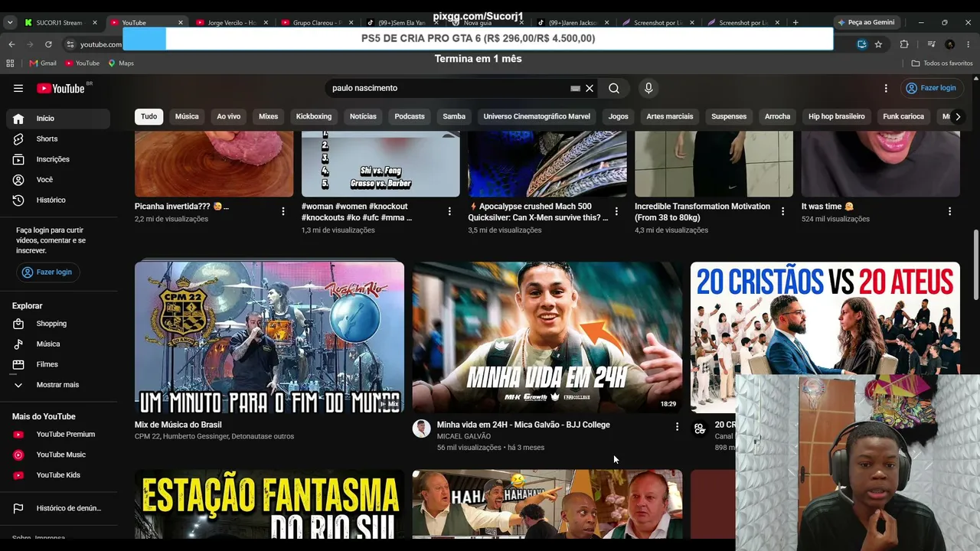
Task: Open YouTube Kids in sidebar
Action: [x=58, y=475]
